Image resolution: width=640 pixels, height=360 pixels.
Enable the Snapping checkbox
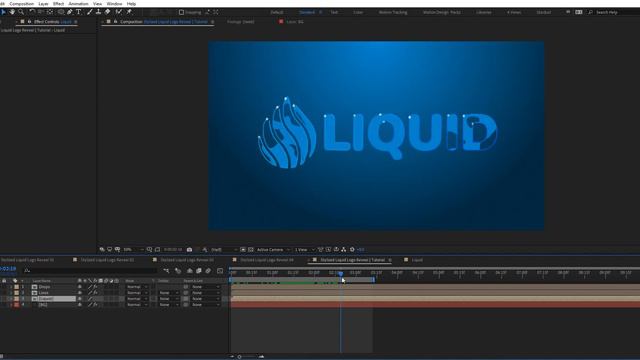coord(182,12)
